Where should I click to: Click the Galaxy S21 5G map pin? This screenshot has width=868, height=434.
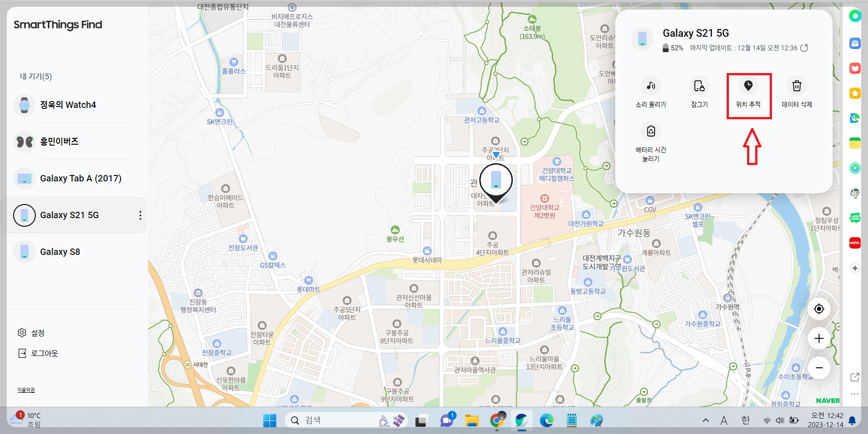(496, 182)
